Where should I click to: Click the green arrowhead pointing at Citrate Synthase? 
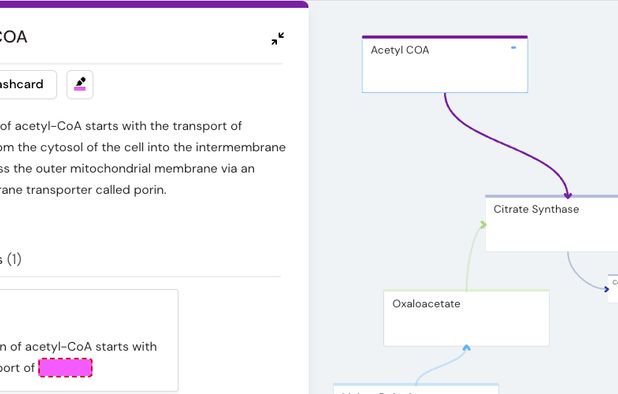tap(483, 224)
